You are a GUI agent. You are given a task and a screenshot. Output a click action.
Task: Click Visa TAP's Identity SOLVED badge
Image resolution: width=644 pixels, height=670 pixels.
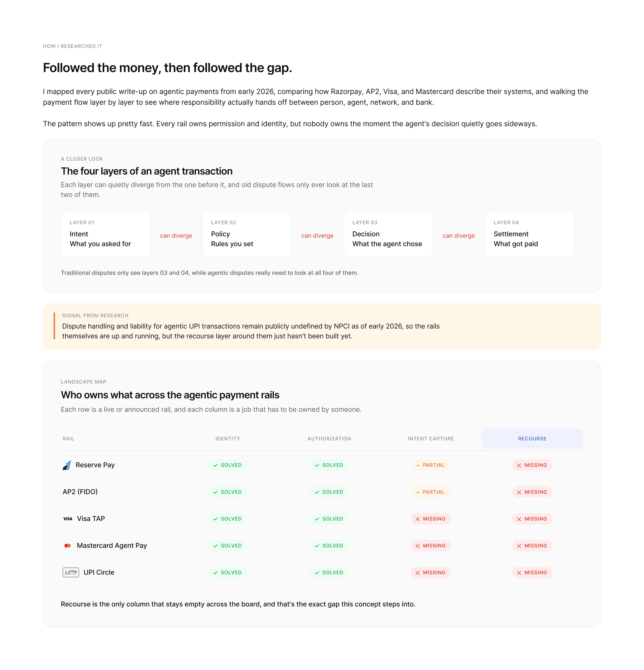click(228, 519)
